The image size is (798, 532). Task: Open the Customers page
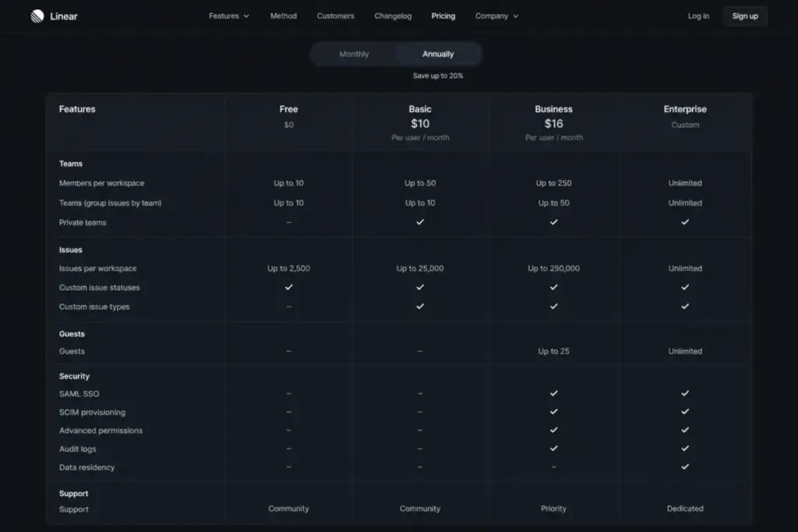pyautogui.click(x=335, y=16)
